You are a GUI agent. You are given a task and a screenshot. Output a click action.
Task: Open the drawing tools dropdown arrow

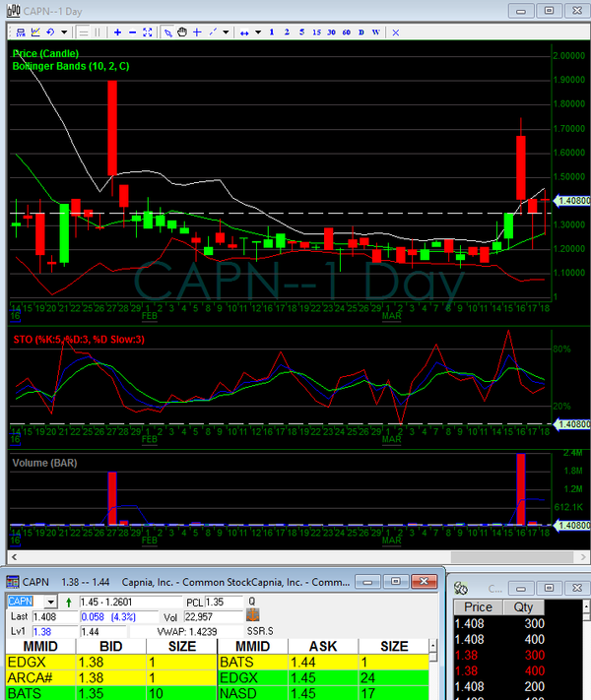(x=226, y=32)
